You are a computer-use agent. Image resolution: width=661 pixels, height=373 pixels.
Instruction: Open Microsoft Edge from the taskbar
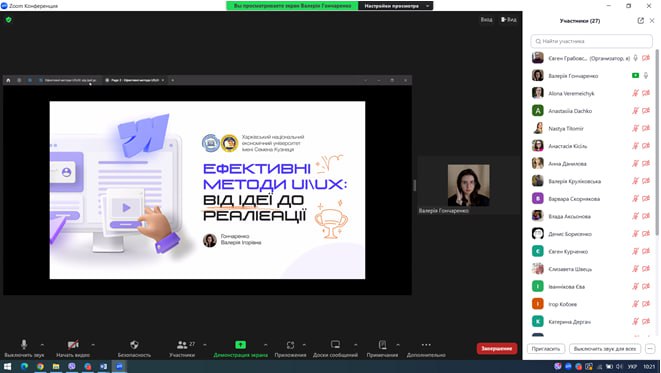(24, 366)
